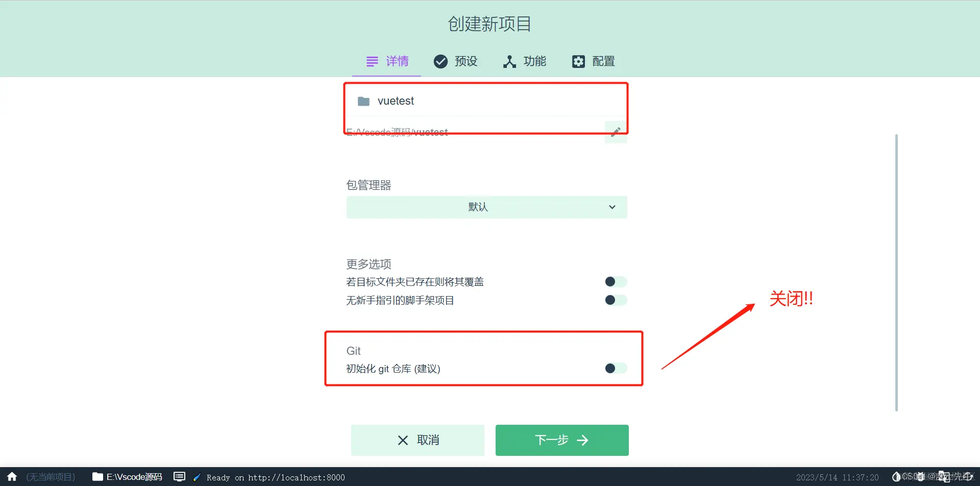This screenshot has width=980, height=486.
Task: Click the pencil icon beside 'Ready on http://localhost:8000'
Action: point(197,476)
